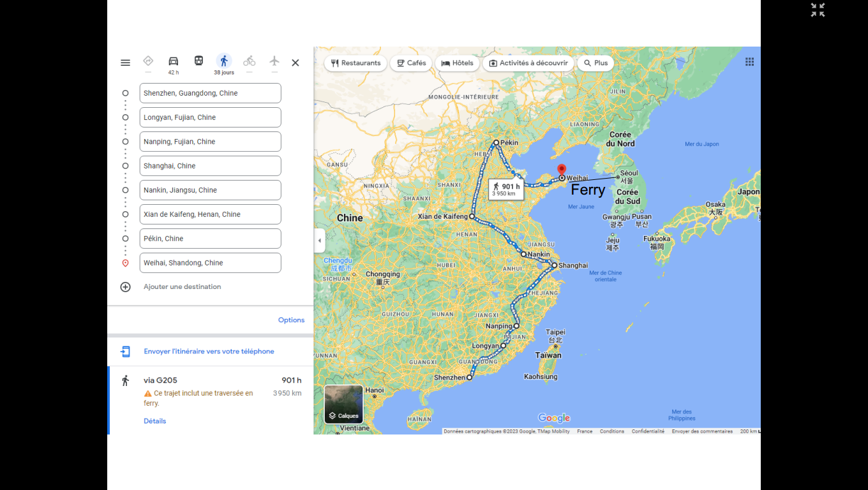Click the ferry warning triangle icon

148,394
